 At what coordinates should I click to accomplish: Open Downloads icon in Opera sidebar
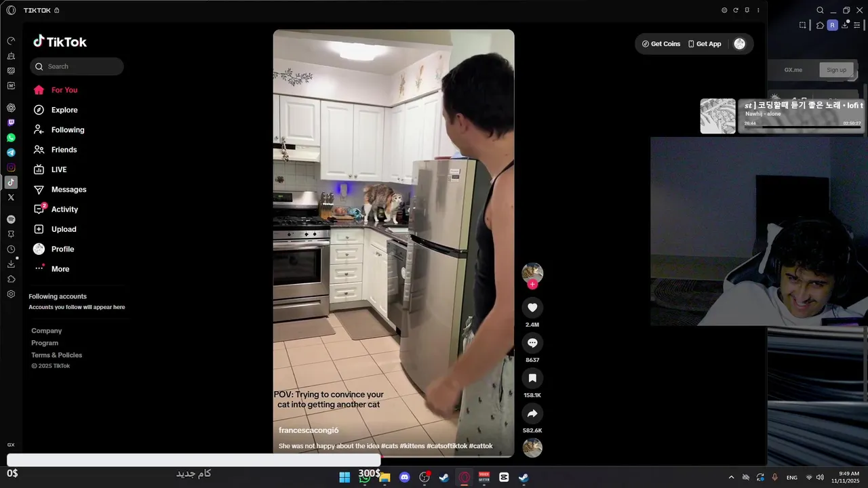11,264
